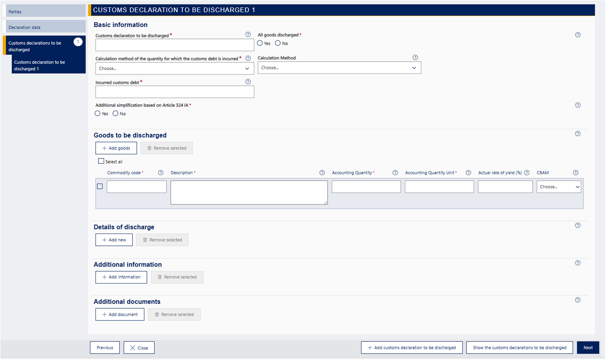The width and height of the screenshot is (612, 364).
Task: Click help icon next to Commodity code
Action: click(x=161, y=173)
